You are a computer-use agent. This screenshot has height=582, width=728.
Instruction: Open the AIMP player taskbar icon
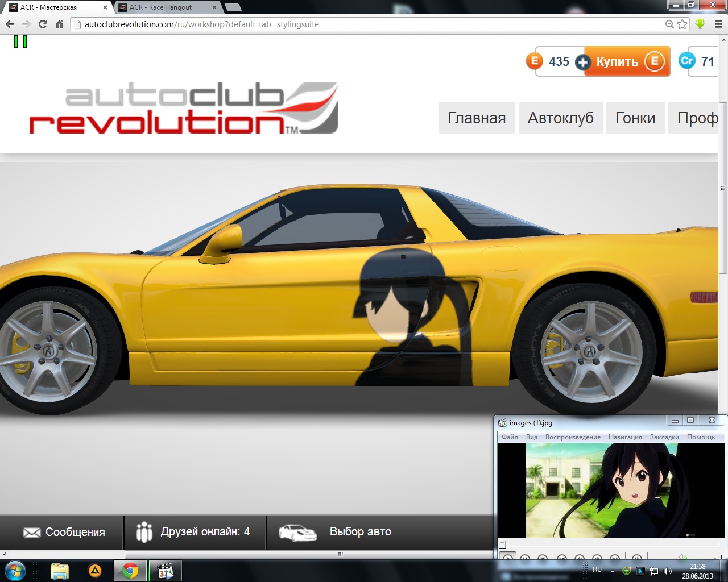click(95, 571)
